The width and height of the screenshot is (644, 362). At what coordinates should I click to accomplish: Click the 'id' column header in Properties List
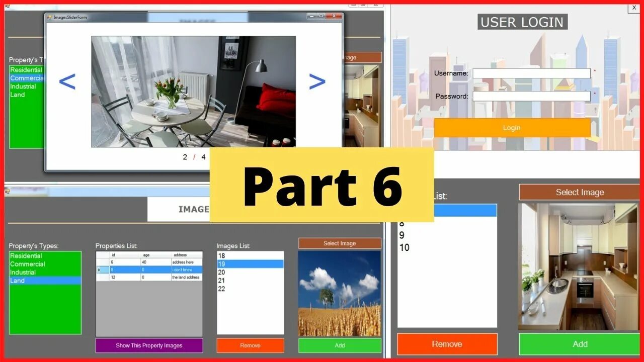tap(125, 255)
